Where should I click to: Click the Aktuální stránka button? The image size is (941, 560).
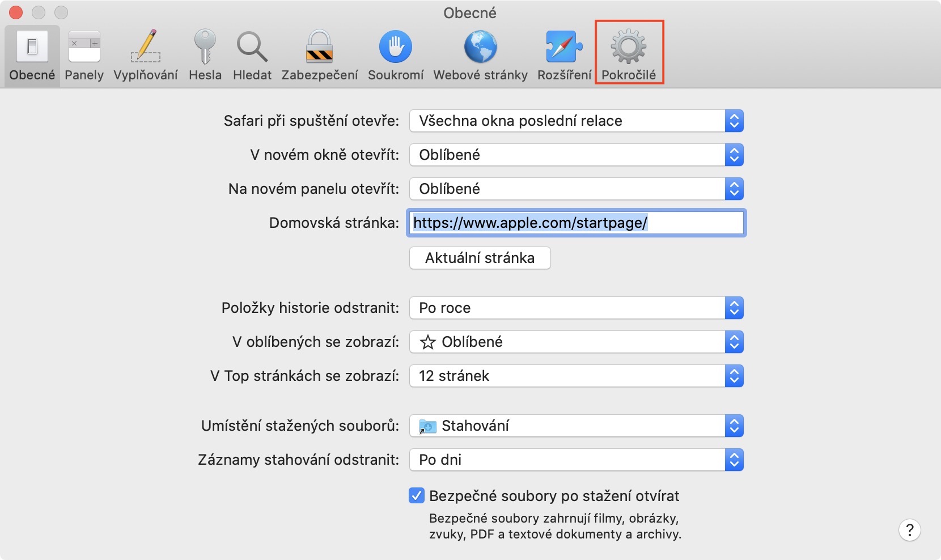pos(480,258)
